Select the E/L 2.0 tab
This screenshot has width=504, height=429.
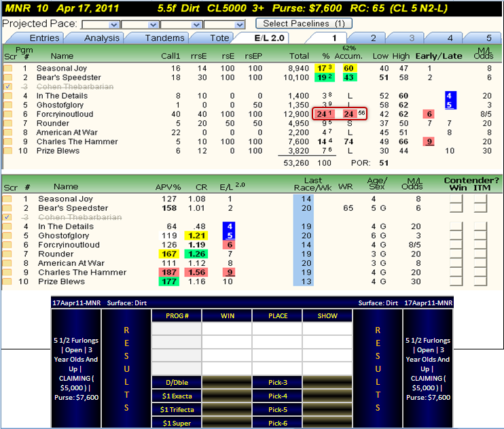[270, 38]
